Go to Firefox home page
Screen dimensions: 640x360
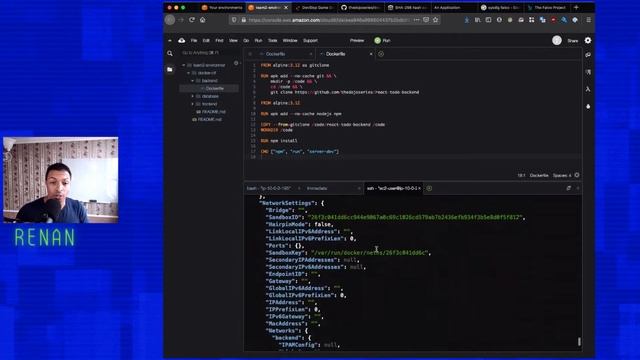click(202, 20)
